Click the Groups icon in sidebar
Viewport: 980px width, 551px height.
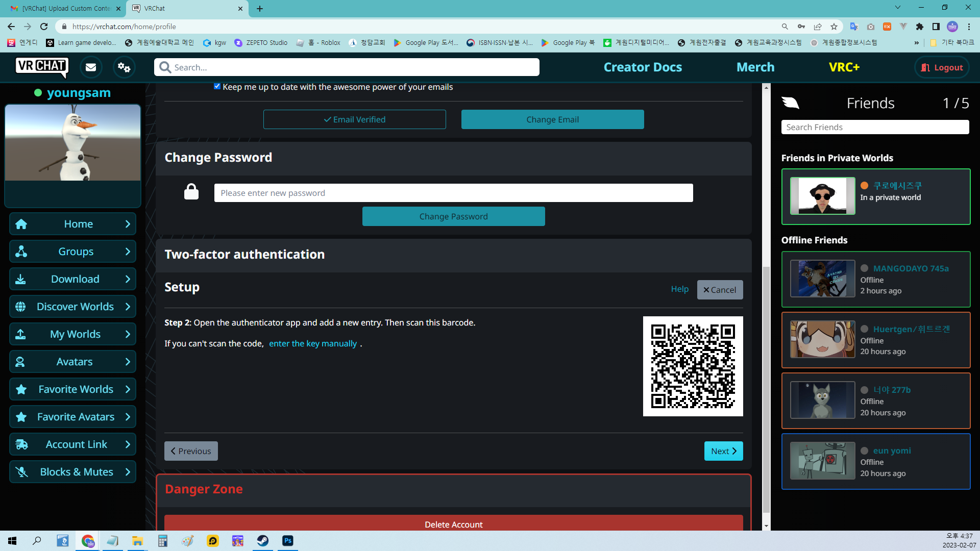(x=21, y=252)
